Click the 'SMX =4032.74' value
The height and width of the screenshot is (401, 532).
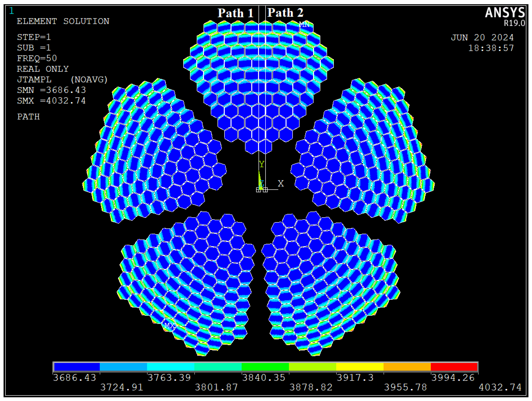pos(51,101)
